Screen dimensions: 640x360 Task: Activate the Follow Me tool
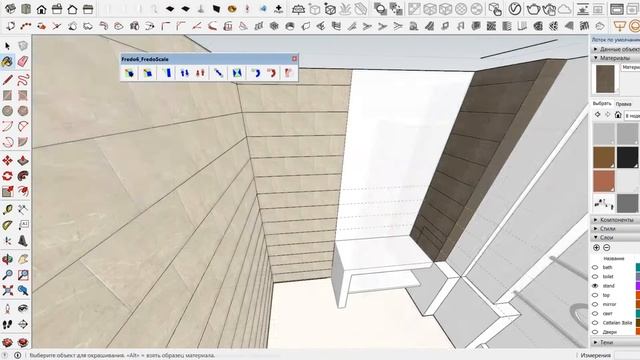(x=23, y=176)
